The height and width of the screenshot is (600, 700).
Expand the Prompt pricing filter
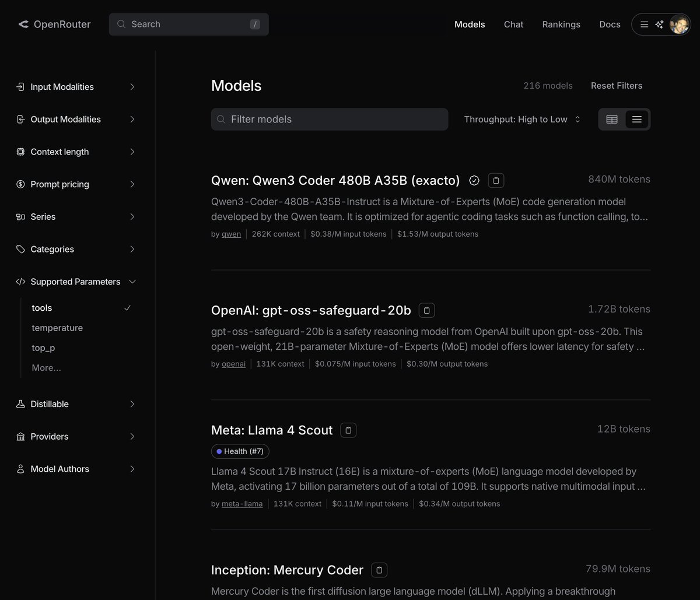click(132, 184)
